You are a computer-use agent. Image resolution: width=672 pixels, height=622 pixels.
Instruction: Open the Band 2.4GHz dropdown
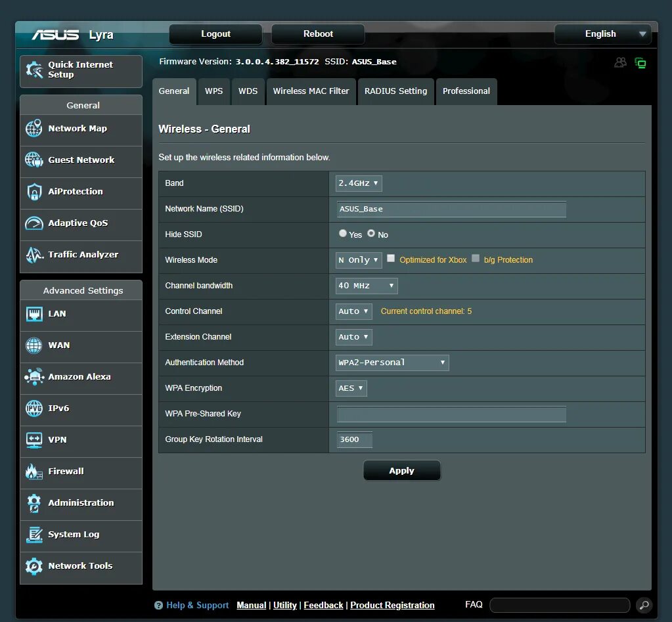pos(359,183)
